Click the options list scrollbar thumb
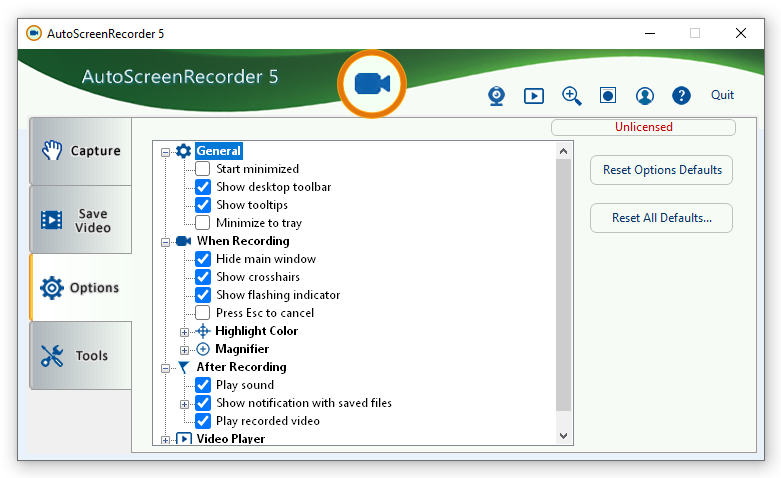 pos(563,285)
